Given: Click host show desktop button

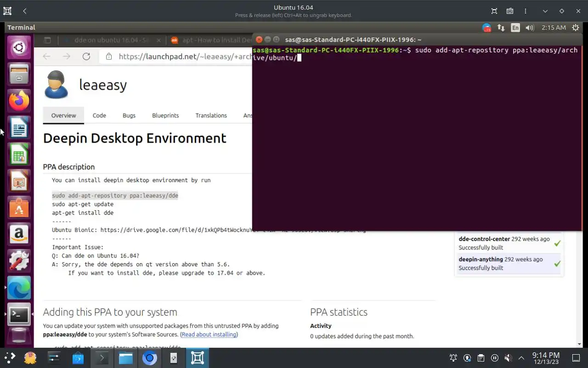Looking at the screenshot, I should (x=576, y=358).
